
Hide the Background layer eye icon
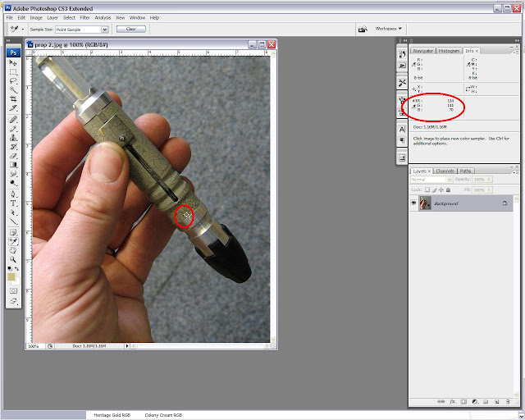[413, 203]
